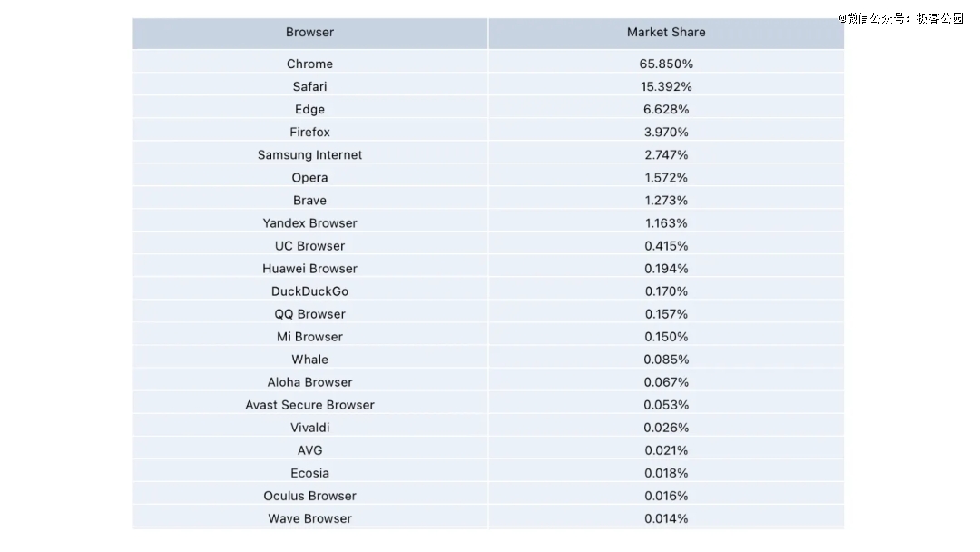The width and height of the screenshot is (980, 552).
Task: Click the Market Share column header
Action: [666, 32]
